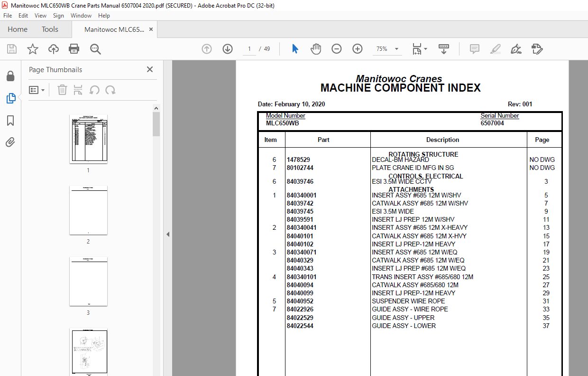Rotate pages clockwise in thumbnails panel

(x=110, y=90)
